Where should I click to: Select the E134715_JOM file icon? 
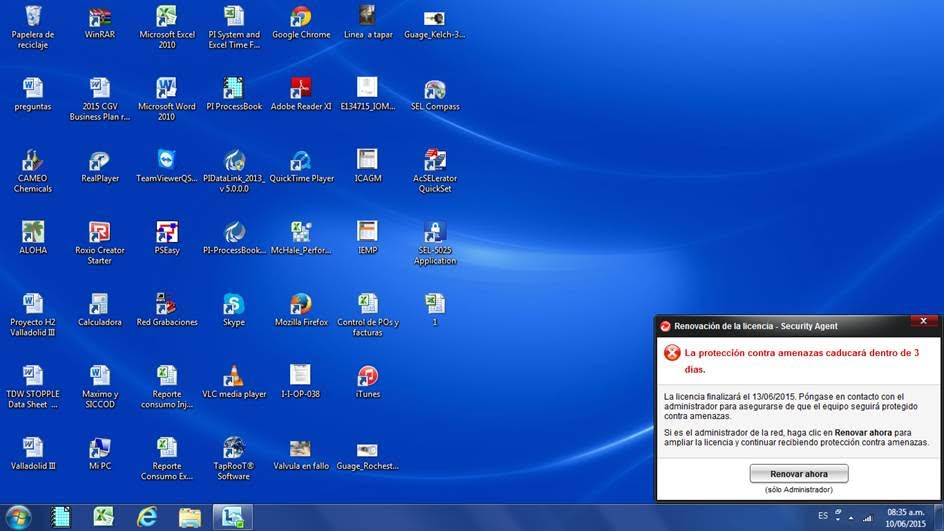pos(368,95)
